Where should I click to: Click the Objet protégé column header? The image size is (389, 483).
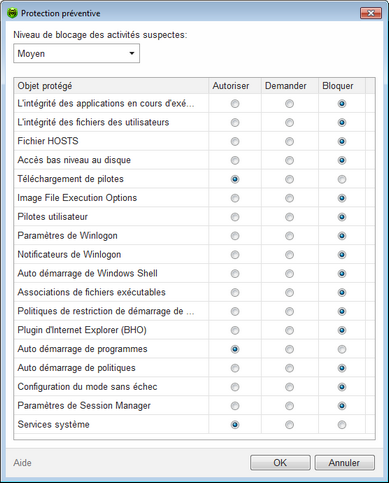(111, 86)
